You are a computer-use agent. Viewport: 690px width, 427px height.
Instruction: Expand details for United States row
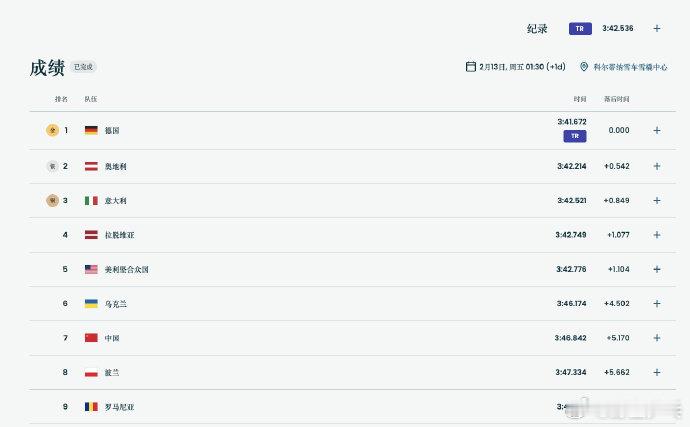[x=657, y=269]
